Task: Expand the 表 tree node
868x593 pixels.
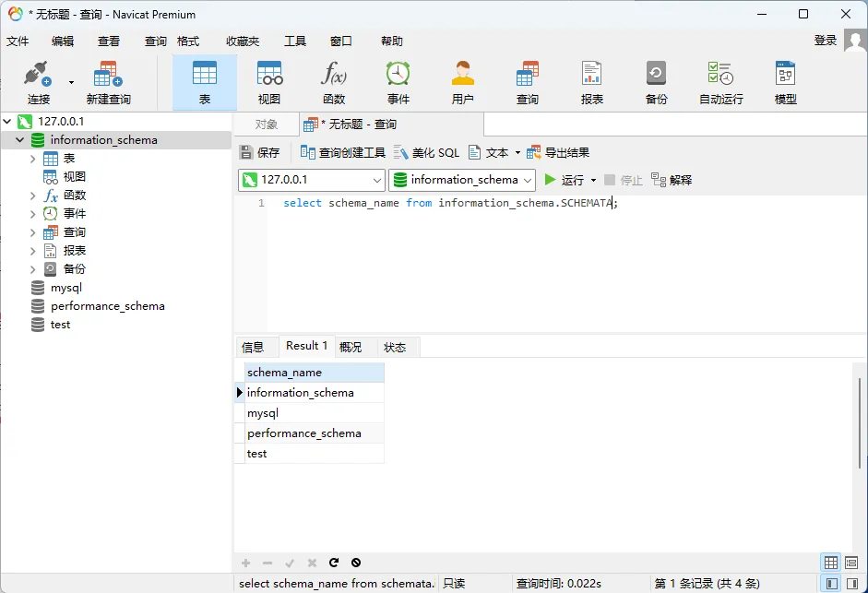Action: point(33,159)
